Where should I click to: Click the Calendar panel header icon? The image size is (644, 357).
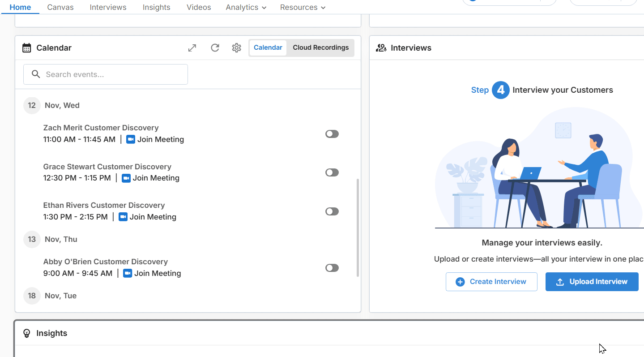27,48
